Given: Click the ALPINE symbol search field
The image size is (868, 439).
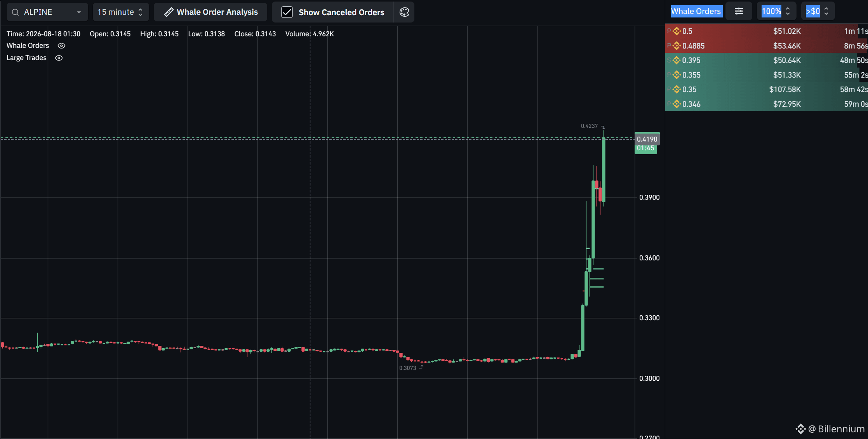Looking at the screenshot, I should pos(47,12).
